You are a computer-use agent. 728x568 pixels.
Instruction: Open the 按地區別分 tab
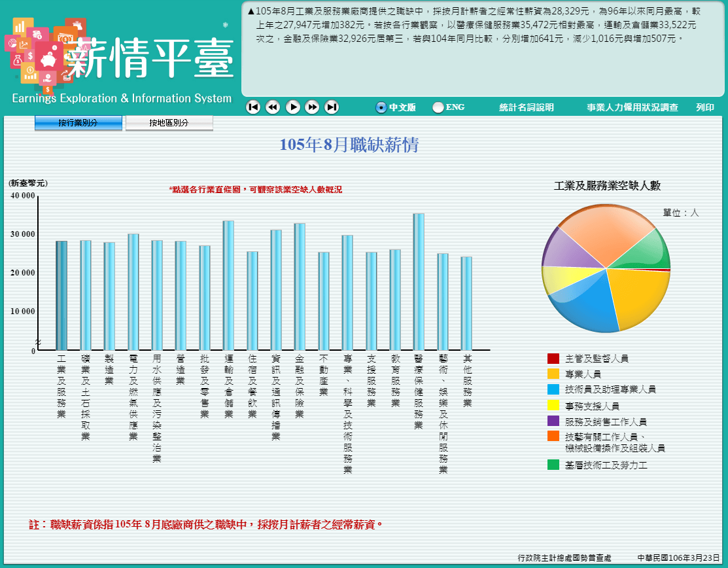pos(169,122)
